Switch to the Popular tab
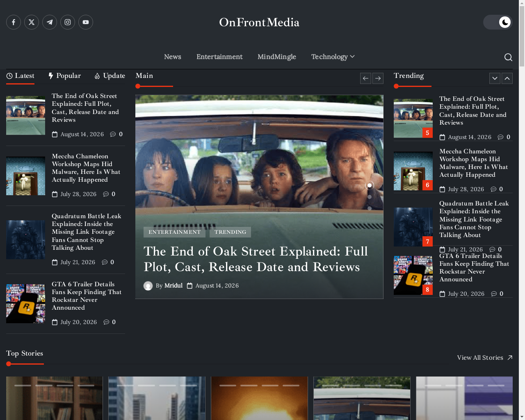The height and width of the screenshot is (420, 525). pos(64,76)
